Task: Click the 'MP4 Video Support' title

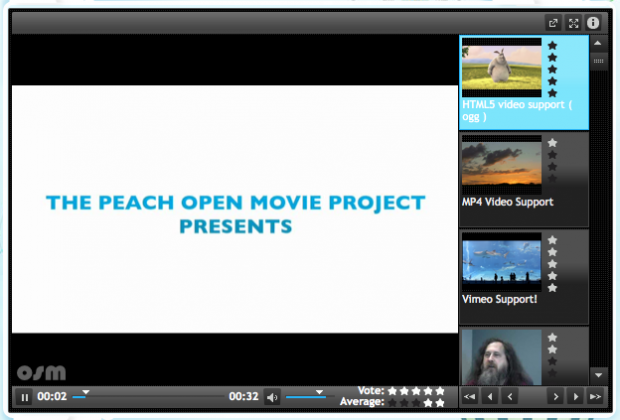Action: 508,202
